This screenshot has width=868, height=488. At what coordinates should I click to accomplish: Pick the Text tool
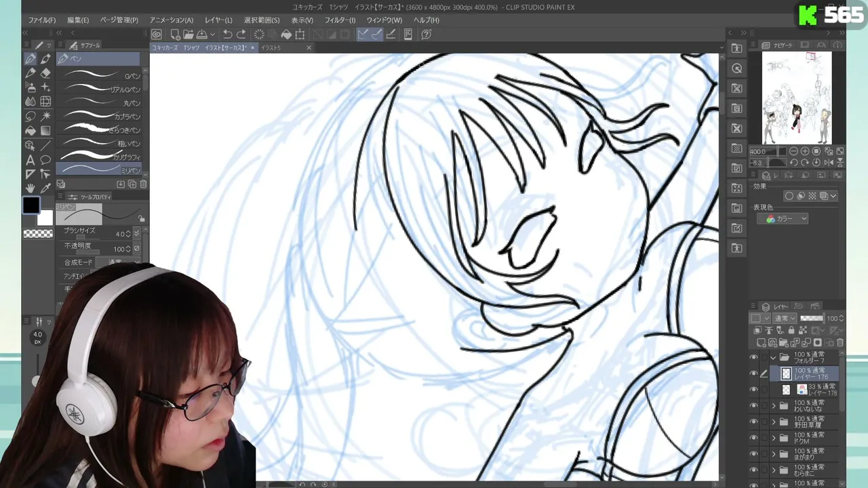coord(31,160)
